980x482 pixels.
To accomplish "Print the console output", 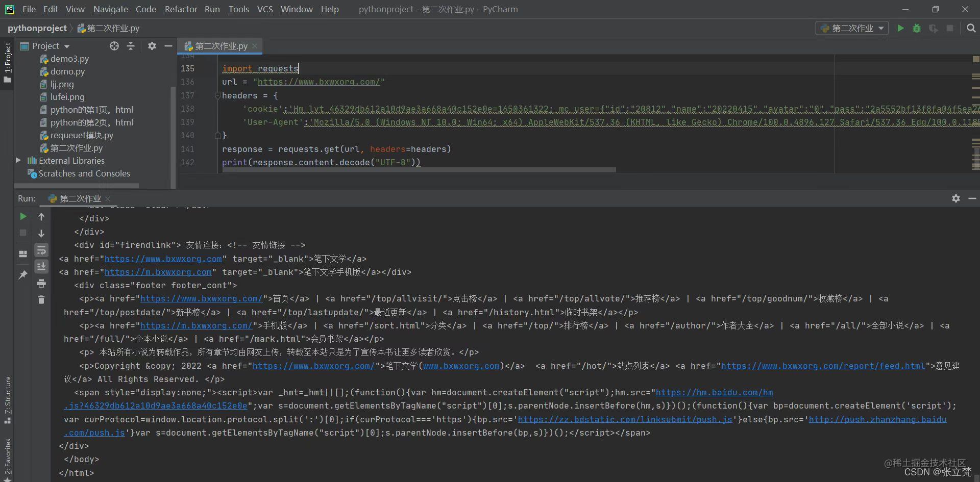I will tap(41, 283).
